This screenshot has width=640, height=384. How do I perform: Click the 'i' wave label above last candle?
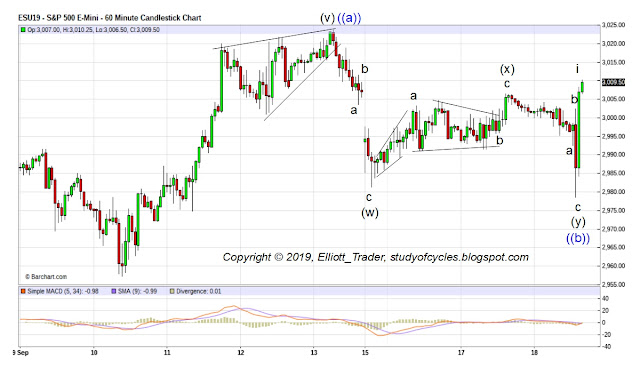[x=577, y=69]
